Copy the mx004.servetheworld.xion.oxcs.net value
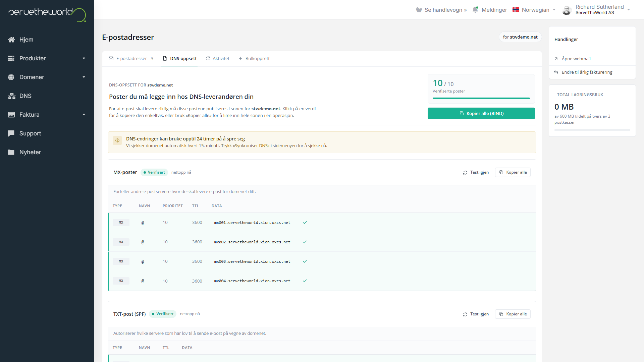This screenshot has height=362, width=644. (252, 281)
